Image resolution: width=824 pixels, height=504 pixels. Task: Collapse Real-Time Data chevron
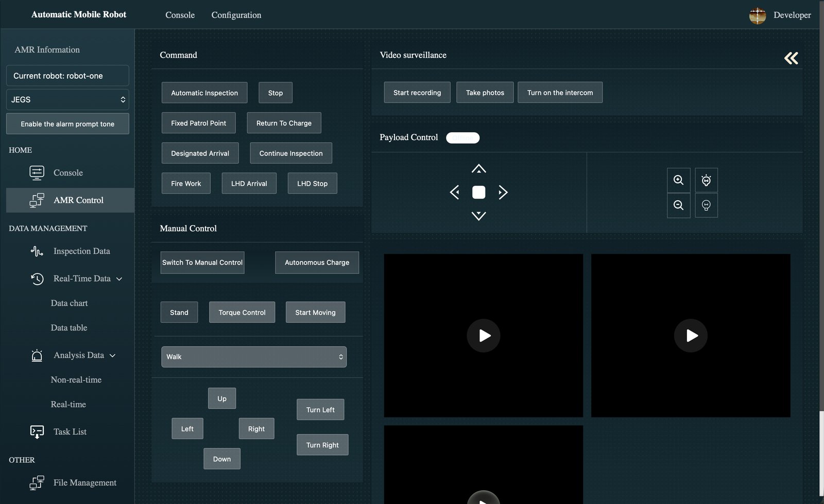[x=119, y=279]
